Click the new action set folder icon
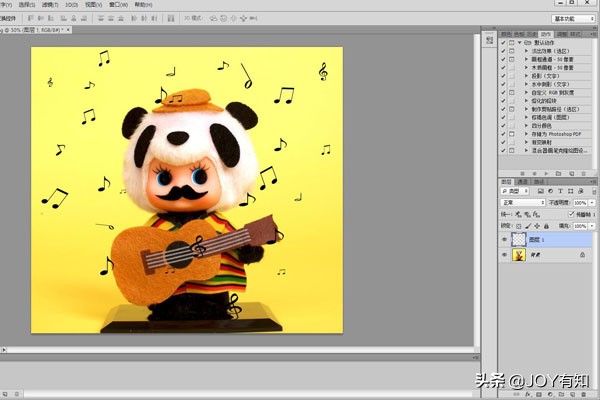600x400 pixels. [558, 174]
